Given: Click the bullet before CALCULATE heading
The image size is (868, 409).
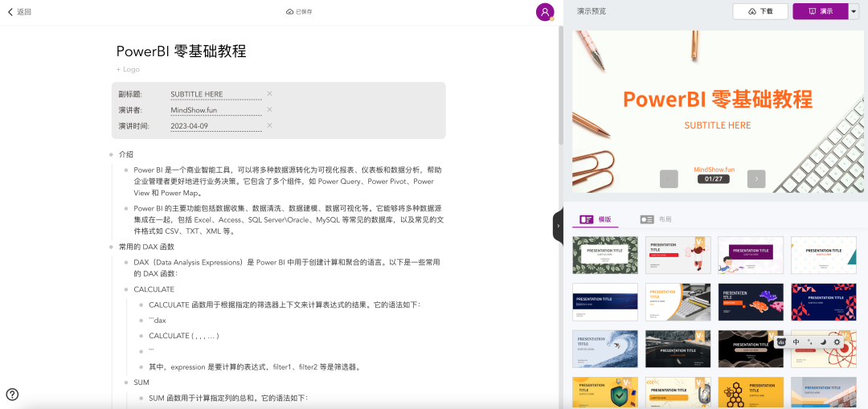Looking at the screenshot, I should 126,289.
